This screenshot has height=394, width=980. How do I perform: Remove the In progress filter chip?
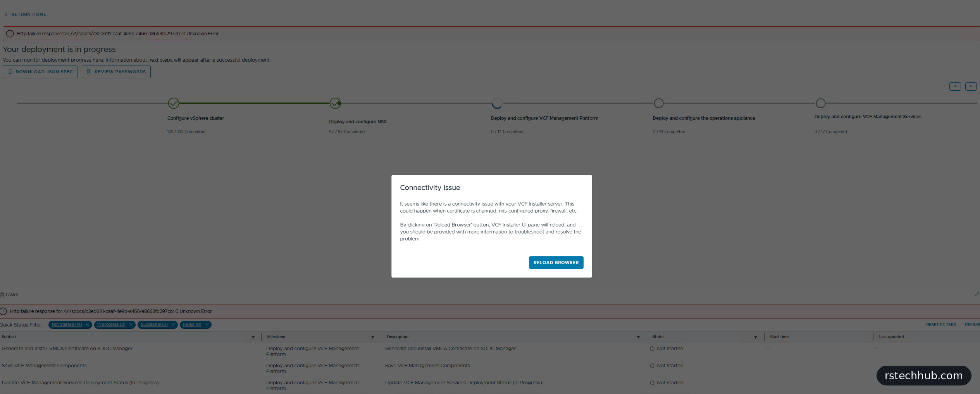pos(131,325)
